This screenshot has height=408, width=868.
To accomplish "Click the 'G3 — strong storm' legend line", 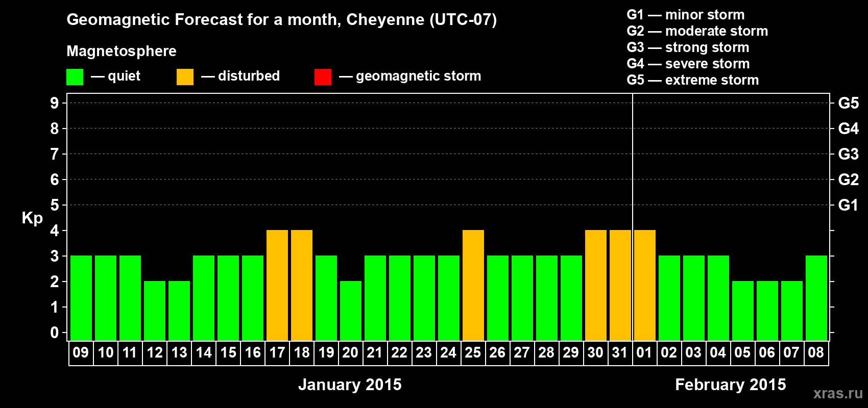I will (688, 47).
